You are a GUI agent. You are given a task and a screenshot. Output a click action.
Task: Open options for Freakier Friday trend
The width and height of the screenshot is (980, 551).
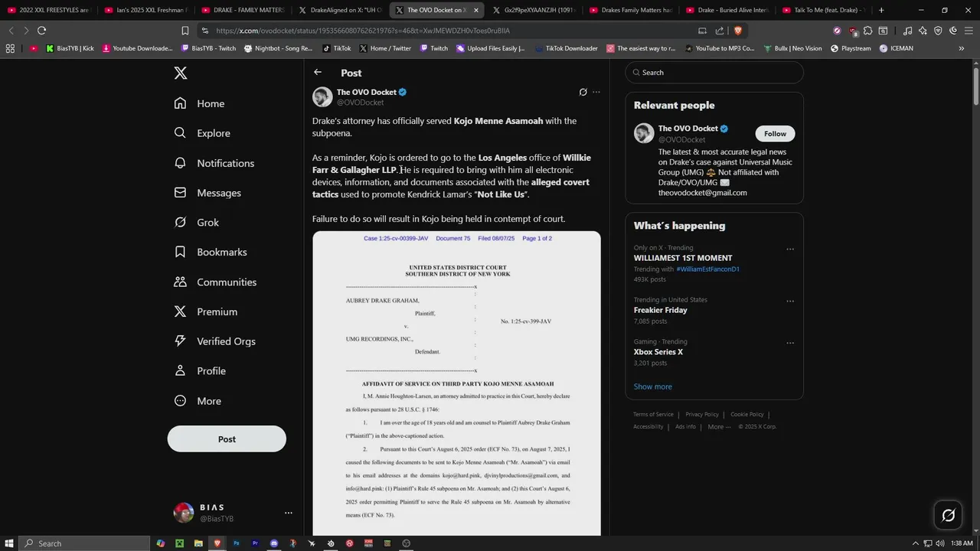click(790, 301)
